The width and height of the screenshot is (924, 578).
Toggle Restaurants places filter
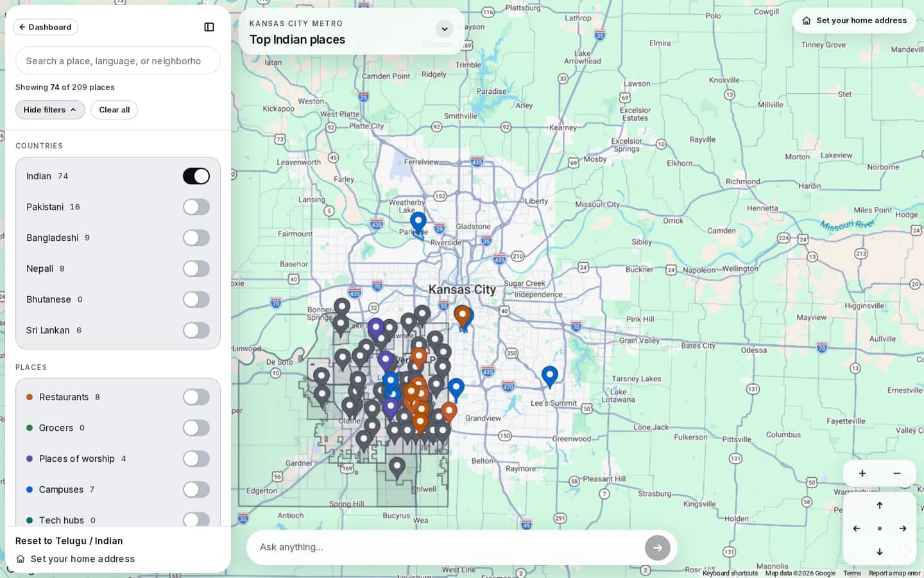(x=196, y=397)
